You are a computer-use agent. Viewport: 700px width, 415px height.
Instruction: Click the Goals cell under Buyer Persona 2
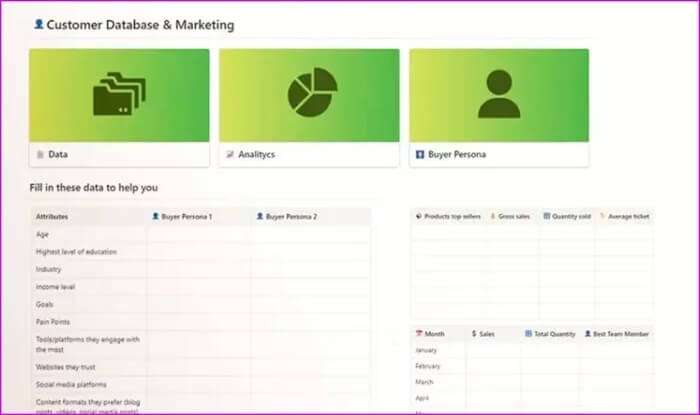pos(310,304)
